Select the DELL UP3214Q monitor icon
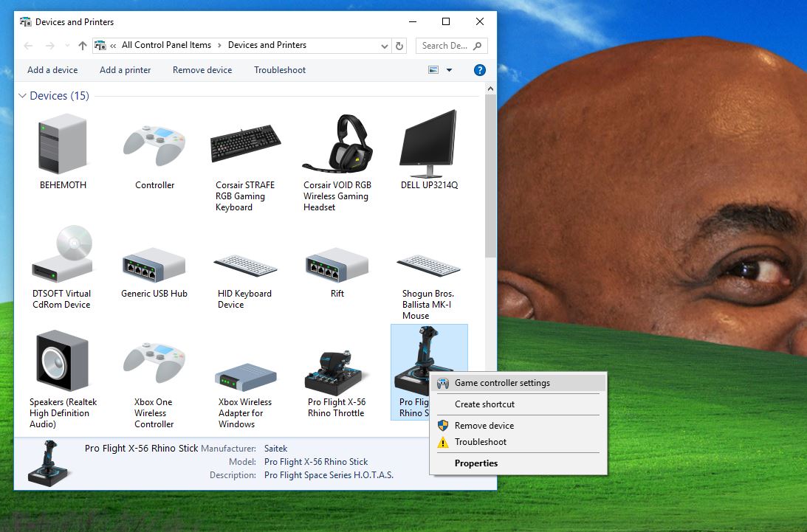 click(429, 144)
